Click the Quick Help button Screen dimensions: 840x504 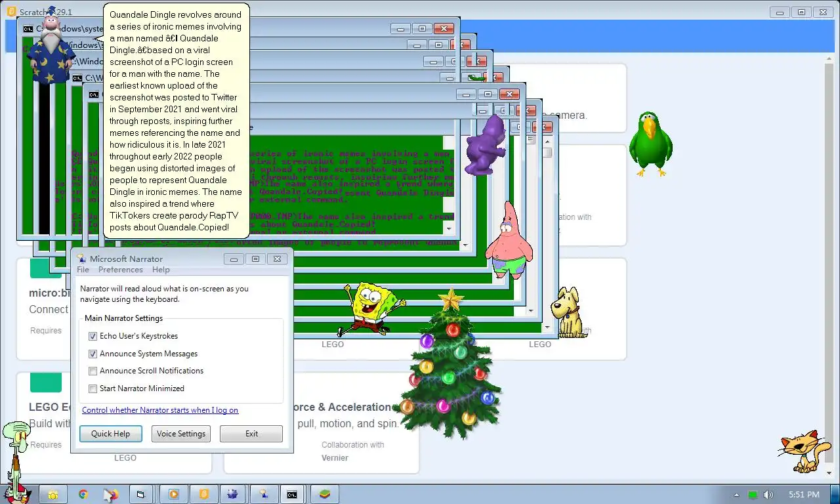(110, 434)
